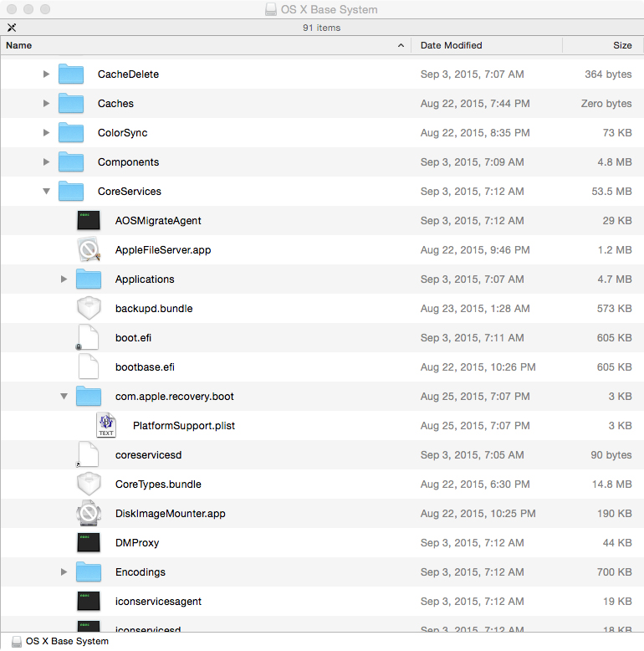This screenshot has height=651, width=644.
Task: Click the com.apple.recovery.boot folder icon
Action: (89, 396)
